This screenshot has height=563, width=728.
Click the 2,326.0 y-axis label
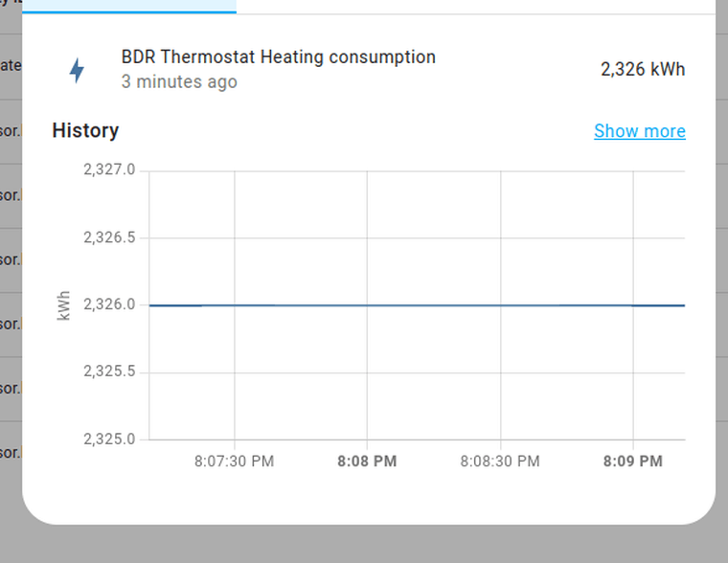109,304
